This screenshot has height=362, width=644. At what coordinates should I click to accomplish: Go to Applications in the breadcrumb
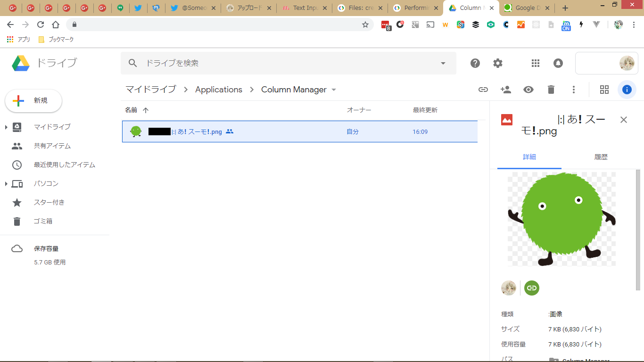[x=219, y=90]
